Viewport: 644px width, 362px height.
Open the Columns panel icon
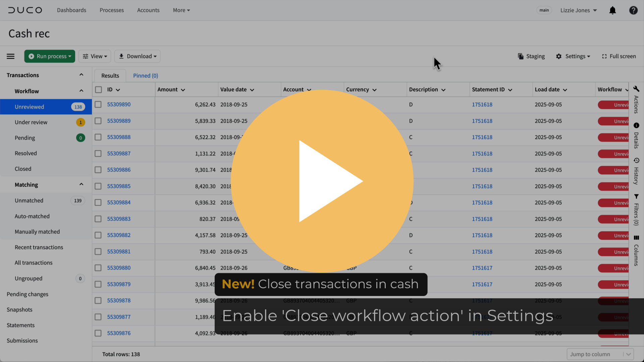(636, 238)
